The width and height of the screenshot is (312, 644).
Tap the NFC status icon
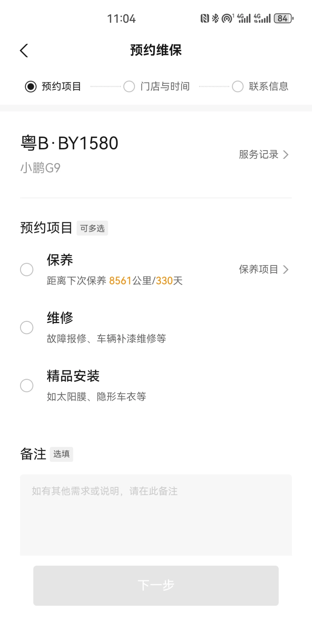[x=205, y=18]
